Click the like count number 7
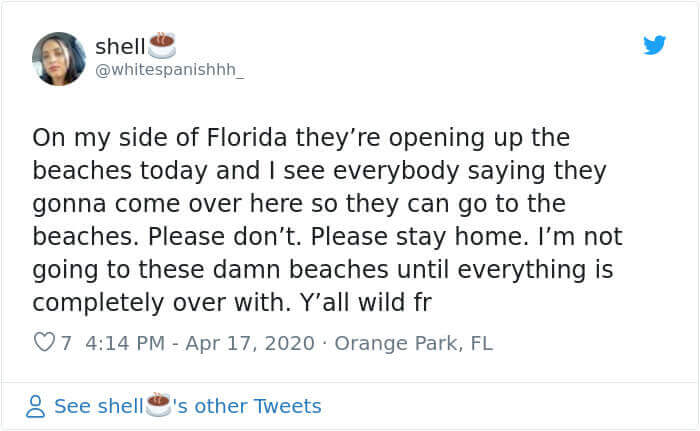Image resolution: width=700 pixels, height=431 pixels. (x=66, y=343)
